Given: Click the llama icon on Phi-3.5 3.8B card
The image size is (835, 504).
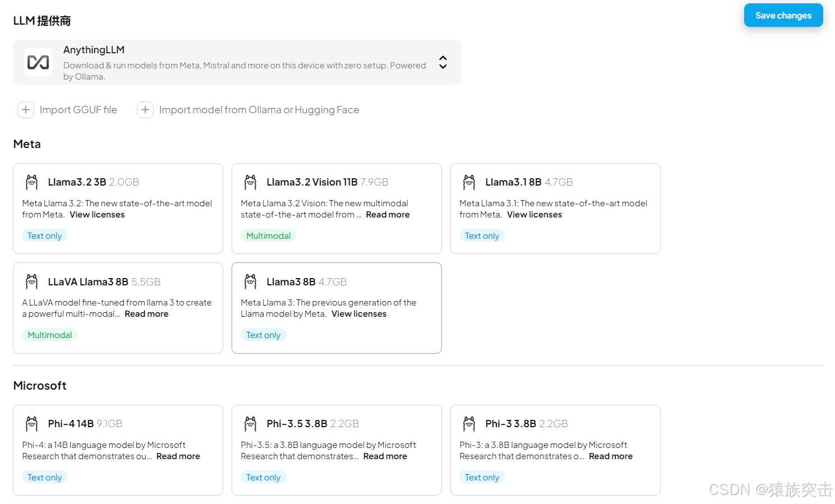Looking at the screenshot, I should click(x=251, y=424).
